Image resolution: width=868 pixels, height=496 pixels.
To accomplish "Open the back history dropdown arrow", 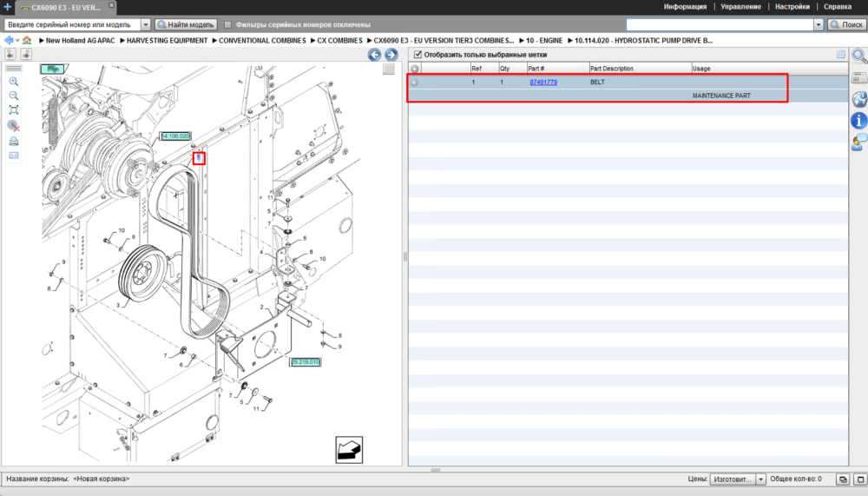I will click(x=17, y=41).
